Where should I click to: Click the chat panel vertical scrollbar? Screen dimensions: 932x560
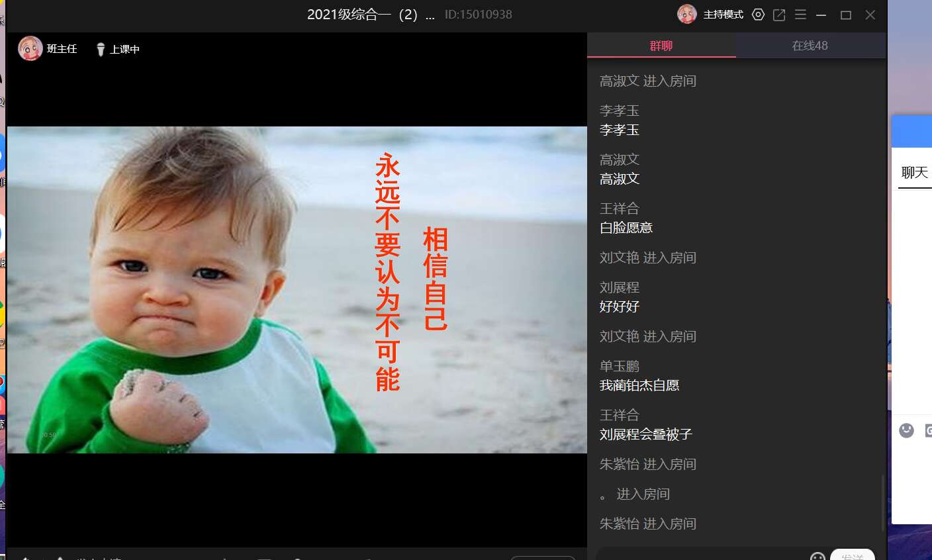click(x=882, y=502)
